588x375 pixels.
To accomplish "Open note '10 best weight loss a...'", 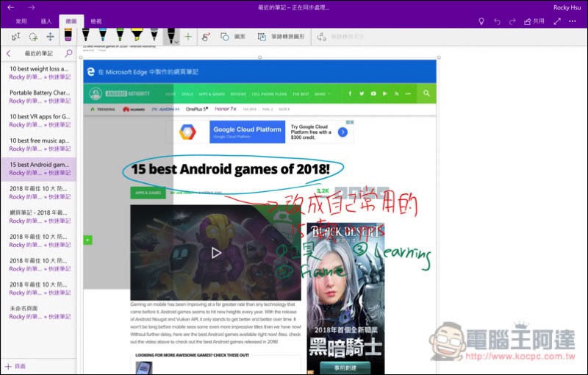I will pyautogui.click(x=39, y=73).
